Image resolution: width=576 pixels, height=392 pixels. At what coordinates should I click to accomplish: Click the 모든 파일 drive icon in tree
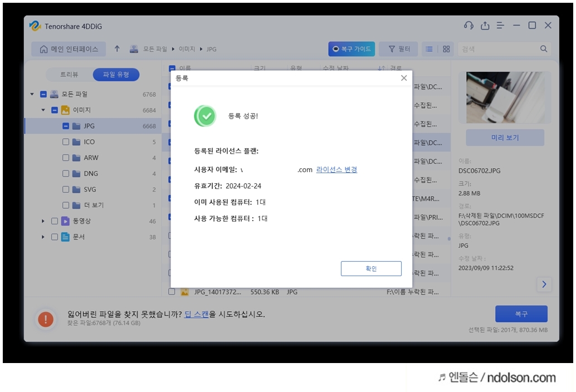[55, 94]
